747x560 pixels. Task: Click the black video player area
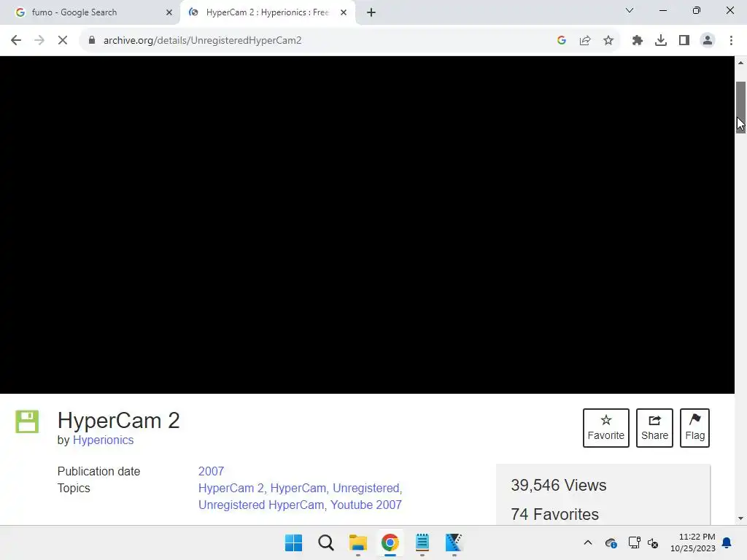coord(367,225)
